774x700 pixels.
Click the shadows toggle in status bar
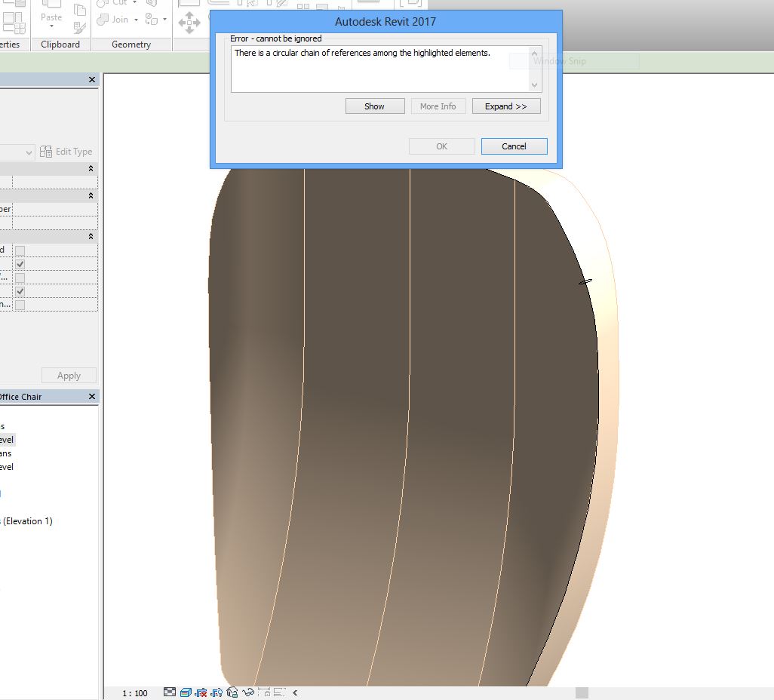pyautogui.click(x=200, y=692)
